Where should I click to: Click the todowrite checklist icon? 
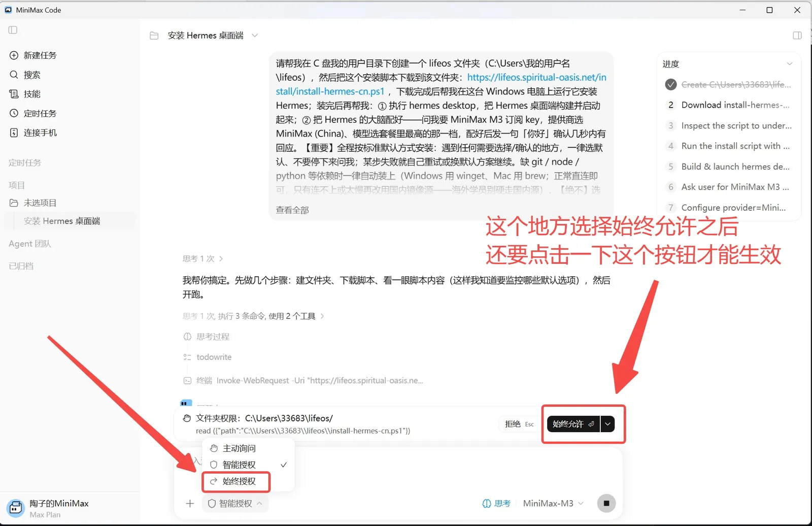(x=187, y=357)
